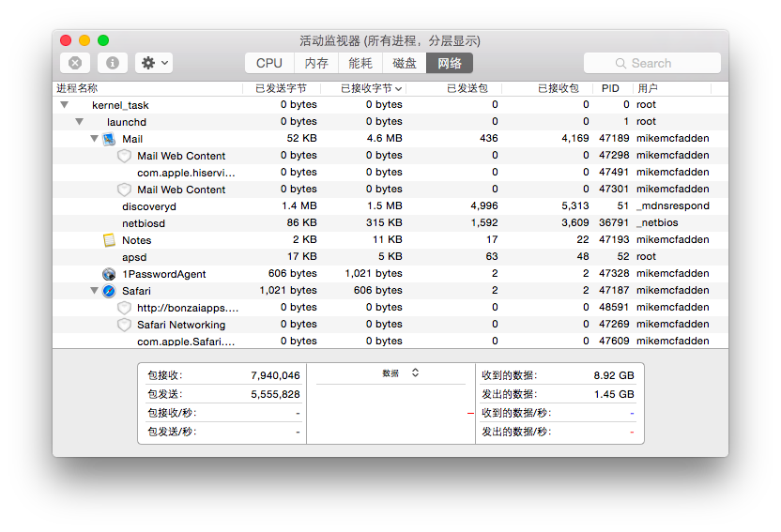The height and width of the screenshot is (532, 781).
Task: Click the Safari compass icon
Action: pyautogui.click(x=109, y=291)
